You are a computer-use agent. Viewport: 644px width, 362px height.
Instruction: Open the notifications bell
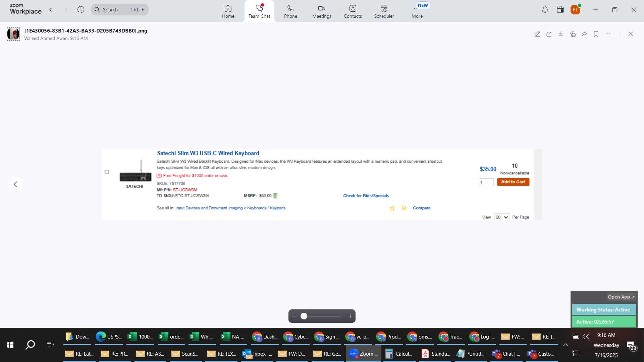coord(545,10)
